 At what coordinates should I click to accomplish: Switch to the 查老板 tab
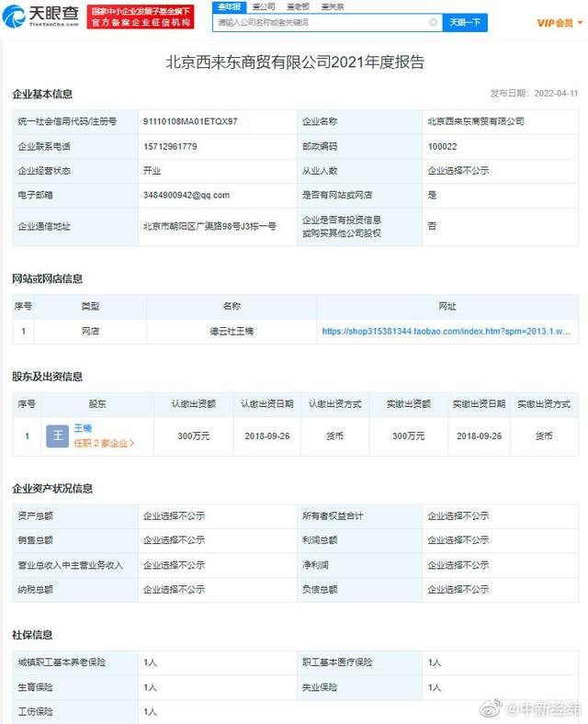coord(298,6)
